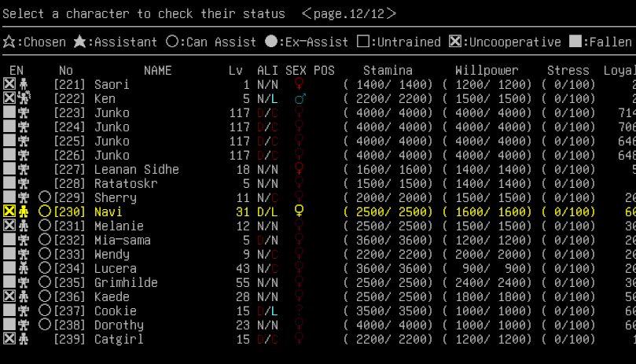Click the Assistant filled star legend icon
The height and width of the screenshot is (364, 636).
[x=79, y=42]
